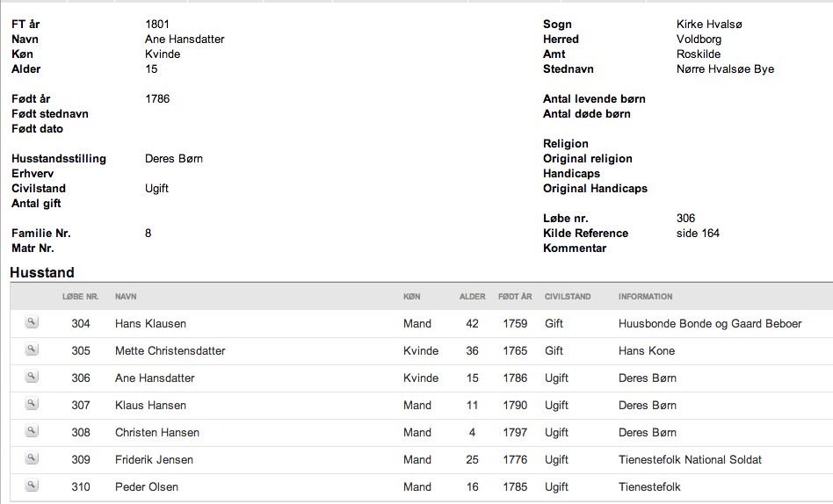Click the name Friderik Jensen
This screenshot has height=504, width=833.
154,459
